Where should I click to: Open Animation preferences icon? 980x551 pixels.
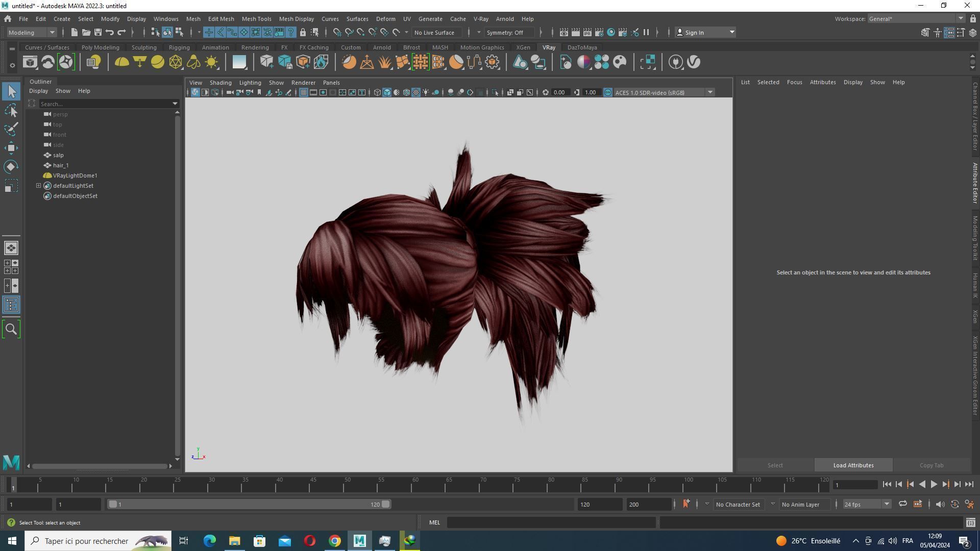[969, 504]
